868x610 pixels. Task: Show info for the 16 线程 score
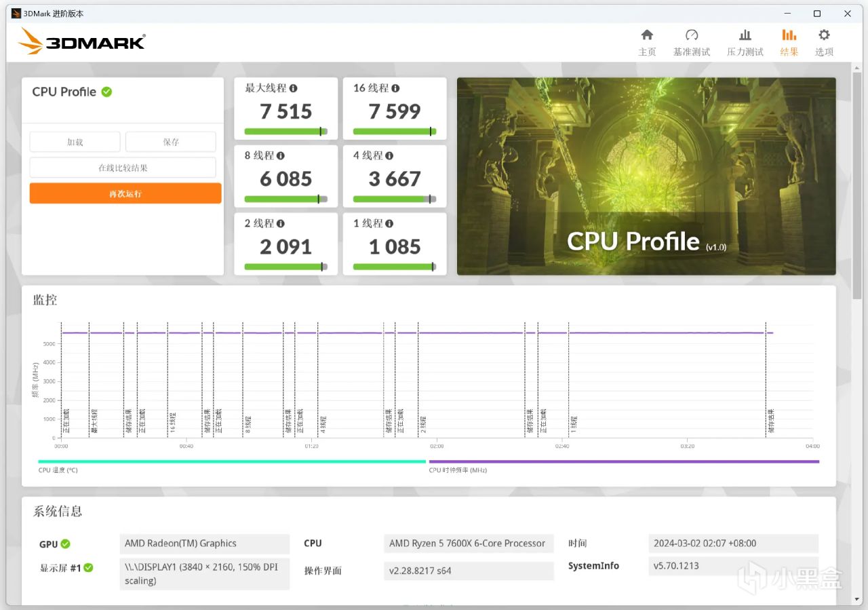coord(395,88)
